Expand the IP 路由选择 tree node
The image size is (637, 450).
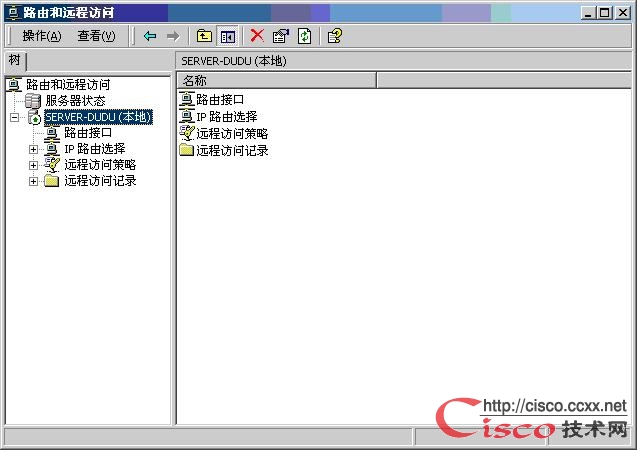33,149
